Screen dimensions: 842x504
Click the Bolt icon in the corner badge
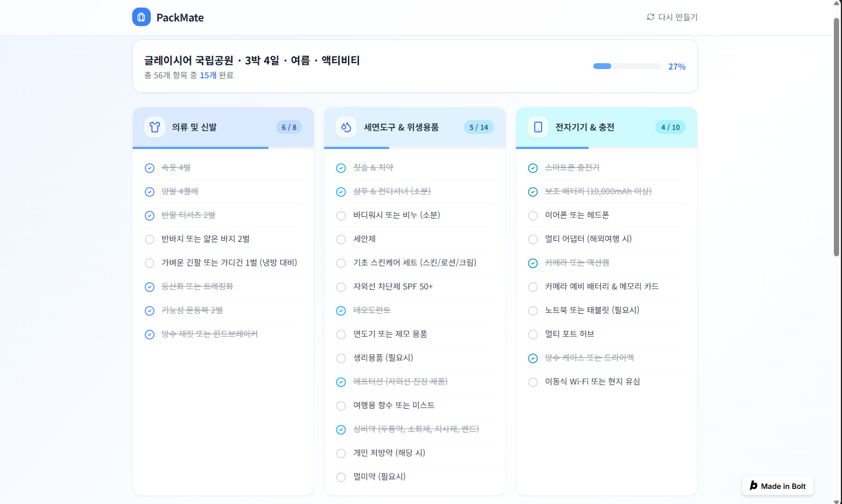753,485
